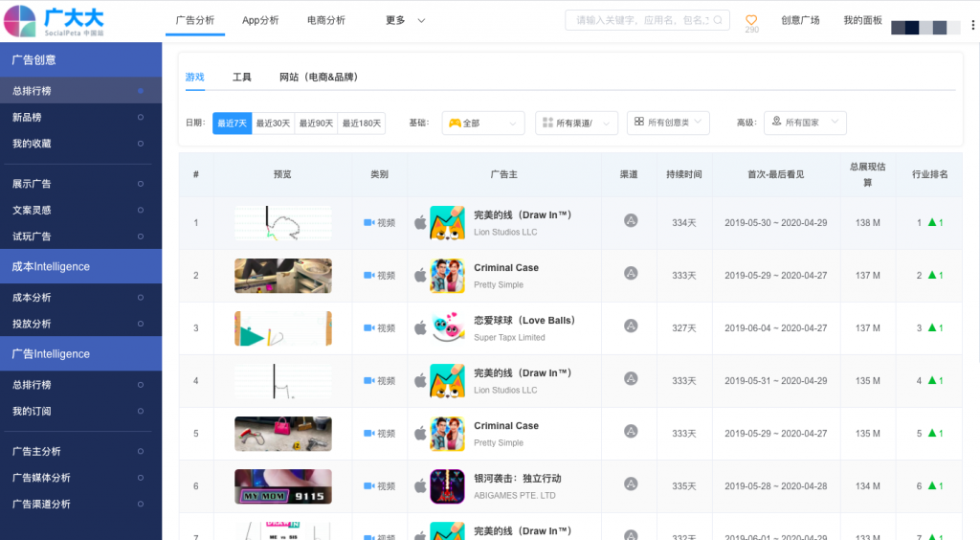Open the row 2 Criminal Case preview thumbnail
This screenshot has height=540, width=980.
coord(283,276)
